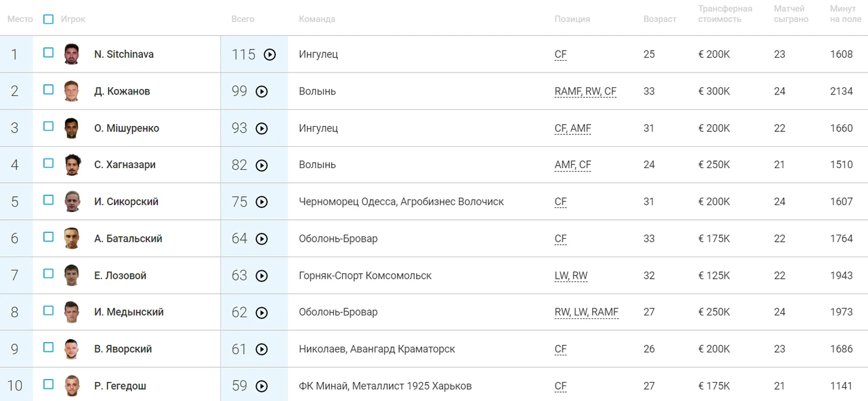This screenshot has height=401, width=868.
Task: Click the Трансферная стоимость column header
Action: (725, 14)
